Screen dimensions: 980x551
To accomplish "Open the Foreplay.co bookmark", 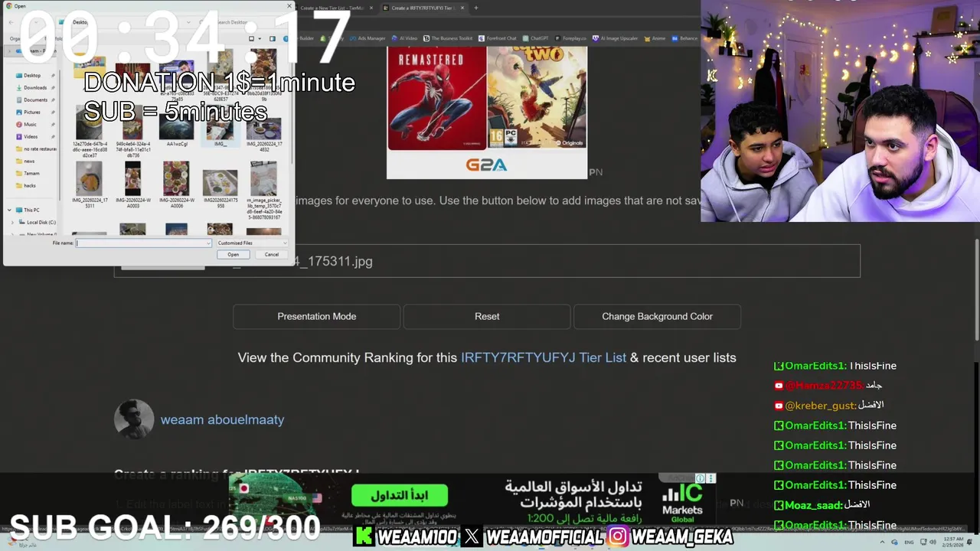I will coord(571,38).
